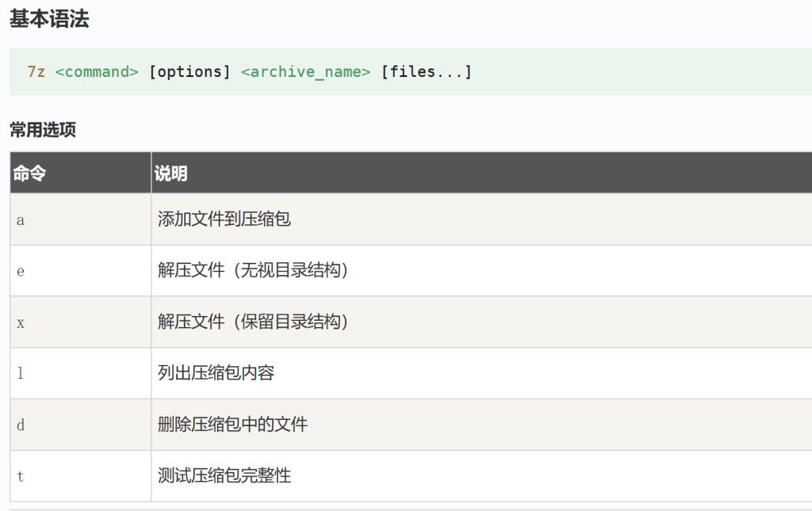Click [files...] in the syntax line
812x511 pixels.
pos(426,71)
